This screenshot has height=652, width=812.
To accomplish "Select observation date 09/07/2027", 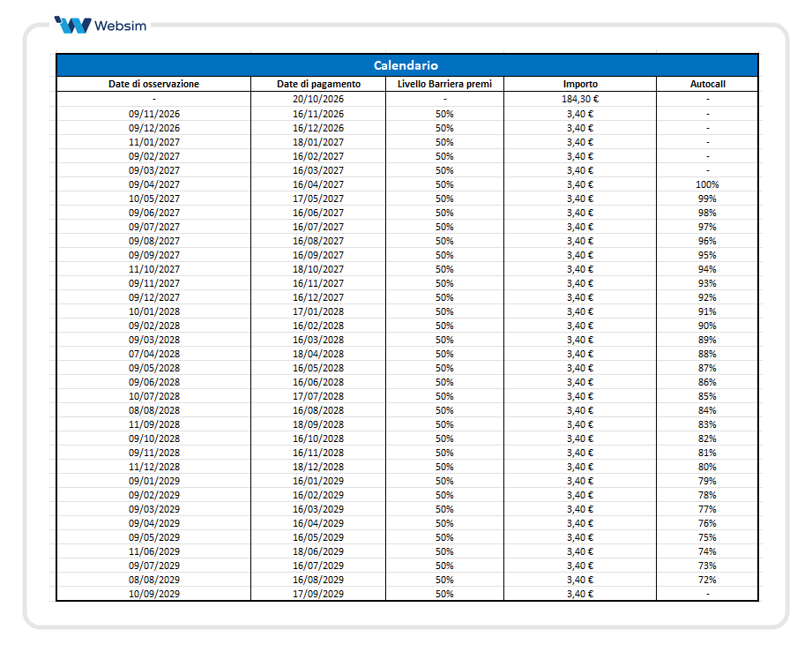I will click(x=153, y=227).
